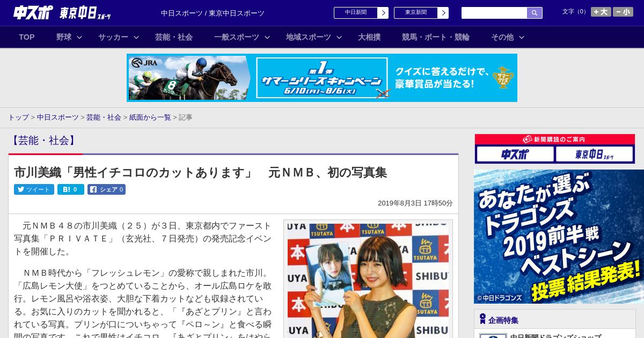Decrease text size with －小 button

pyautogui.click(x=623, y=12)
